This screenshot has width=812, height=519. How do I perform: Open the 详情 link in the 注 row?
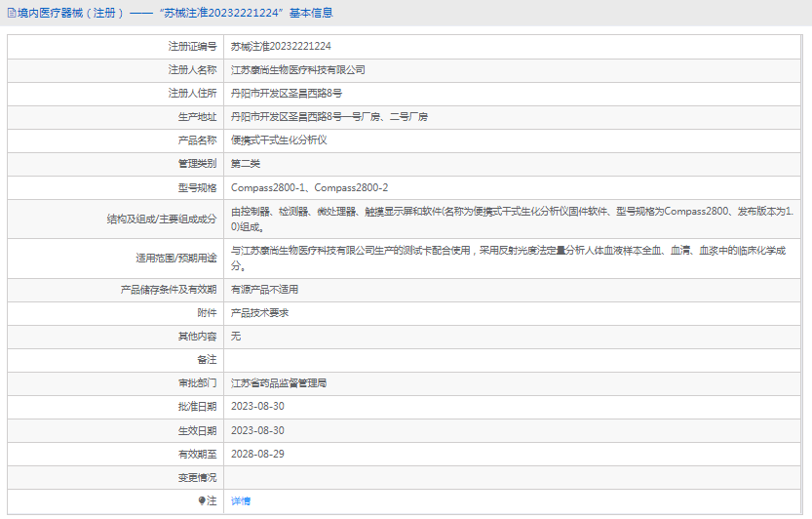[x=240, y=500]
